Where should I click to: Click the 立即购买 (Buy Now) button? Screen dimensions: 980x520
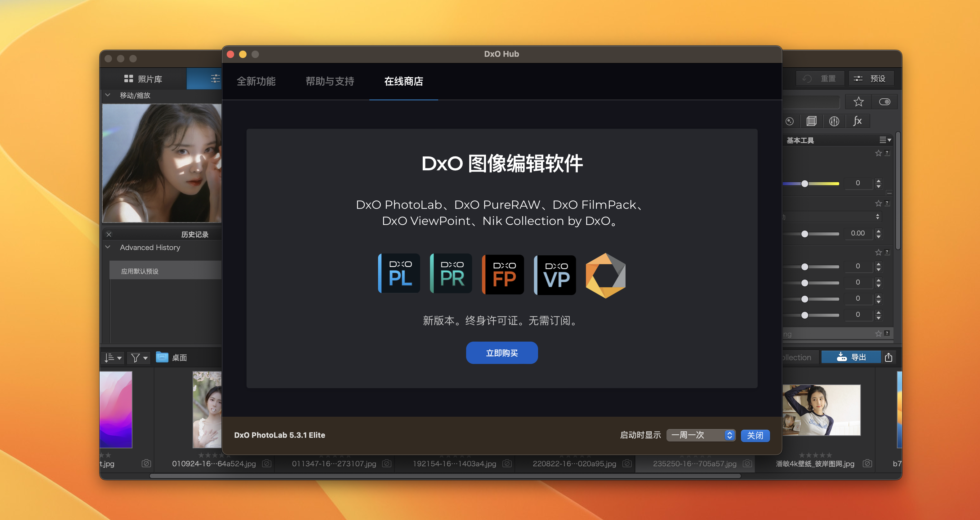tap(502, 353)
